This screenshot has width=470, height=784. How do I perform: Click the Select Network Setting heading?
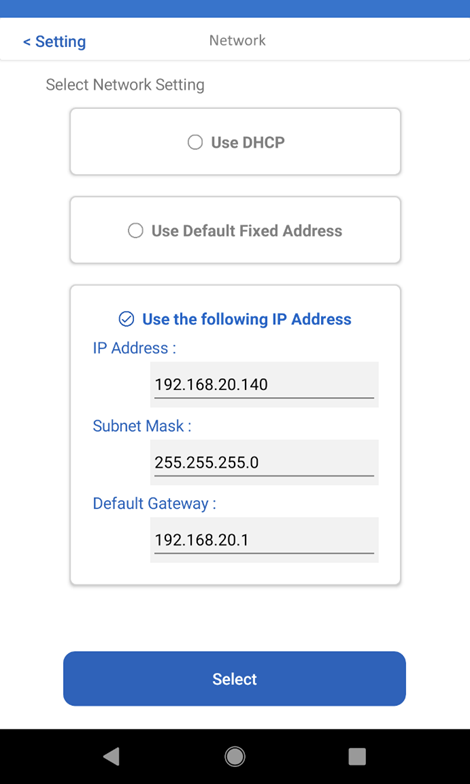coord(125,84)
